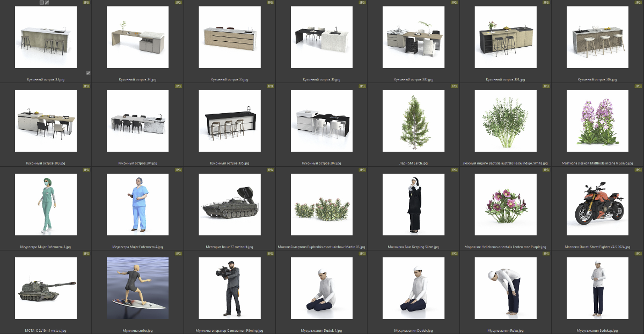
Task: Click the Кухонный остров 35.jpg filename label
Action: [x=230, y=79]
